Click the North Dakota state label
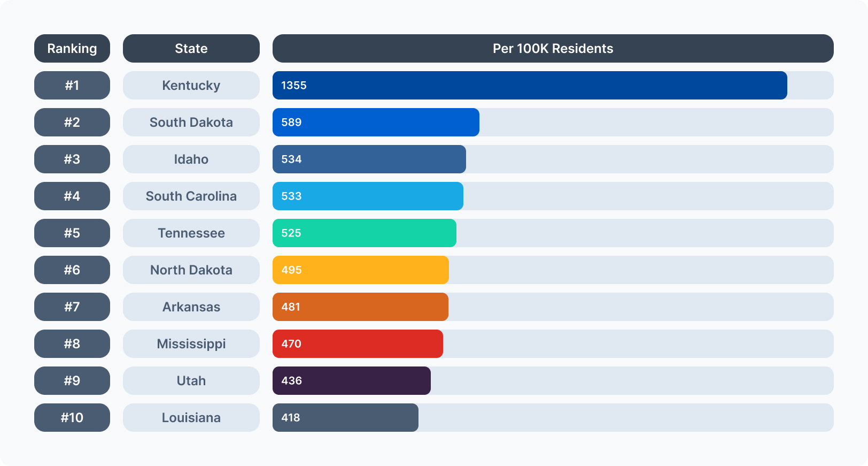This screenshot has width=868, height=466. (191, 270)
